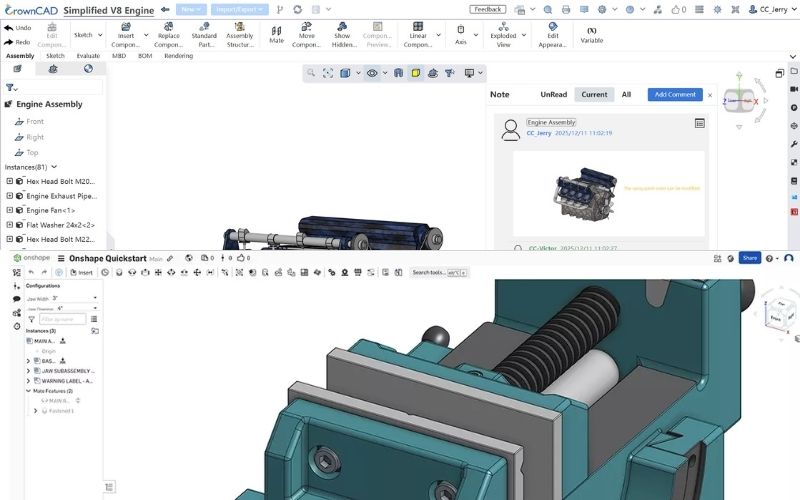Open the CC_Jerry user account menu
This screenshot has height=500, width=800.
(x=771, y=9)
